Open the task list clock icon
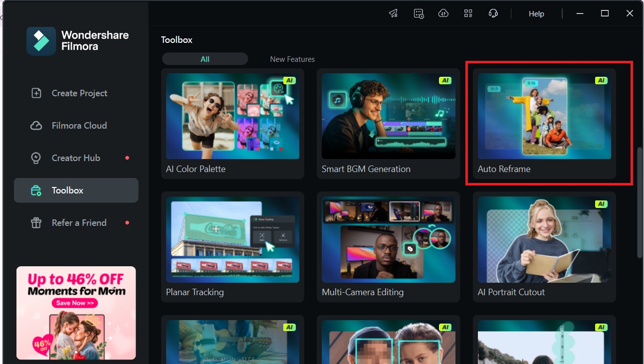The image size is (644, 364). click(419, 13)
